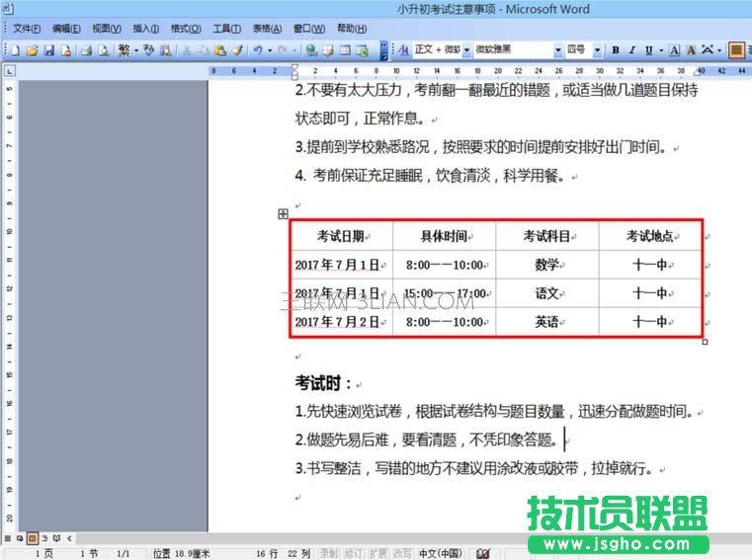752x560 pixels.
Task: Click the Permission icon in toolbar
Action: coord(66,49)
